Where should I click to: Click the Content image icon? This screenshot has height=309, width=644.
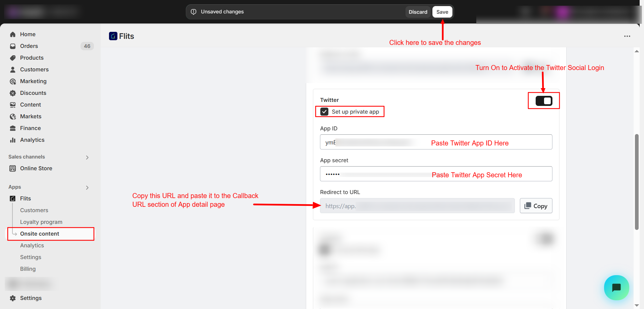13,105
